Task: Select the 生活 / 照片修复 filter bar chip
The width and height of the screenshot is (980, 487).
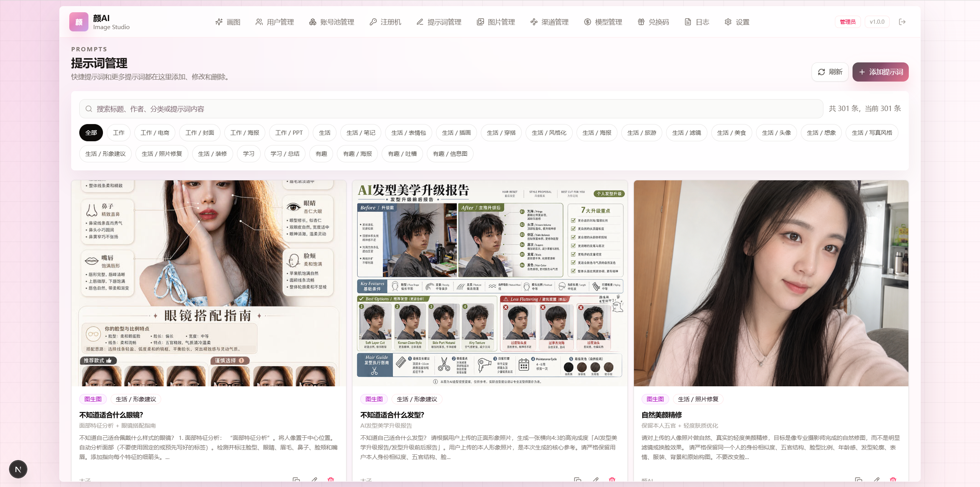Action: pyautogui.click(x=162, y=154)
